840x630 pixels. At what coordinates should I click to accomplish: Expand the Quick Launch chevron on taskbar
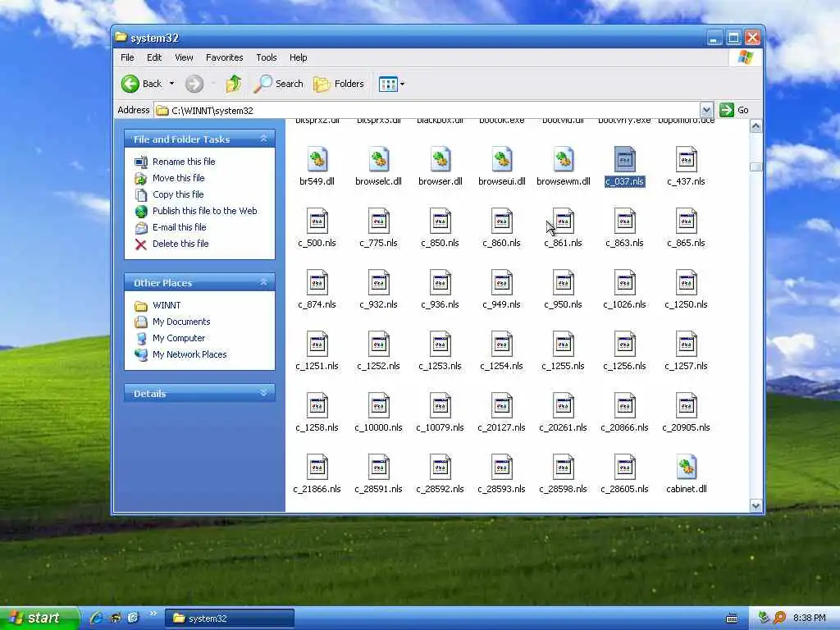coord(153,614)
